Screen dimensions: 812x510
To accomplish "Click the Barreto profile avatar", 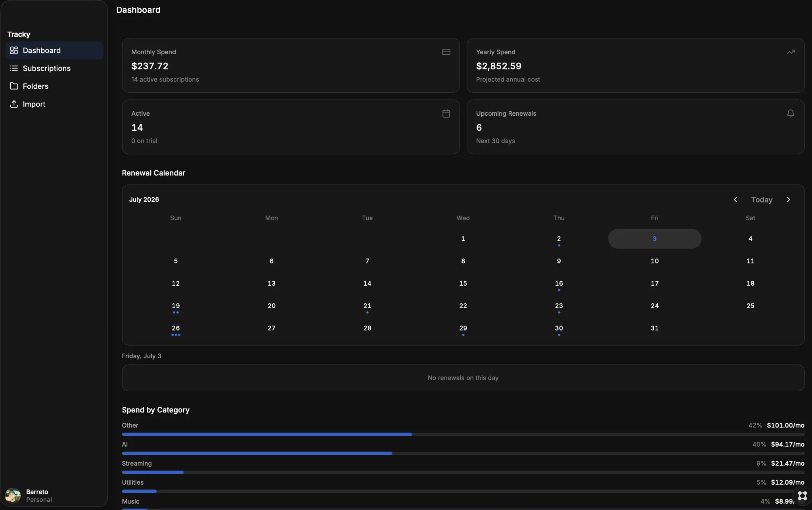I will pos(13,496).
